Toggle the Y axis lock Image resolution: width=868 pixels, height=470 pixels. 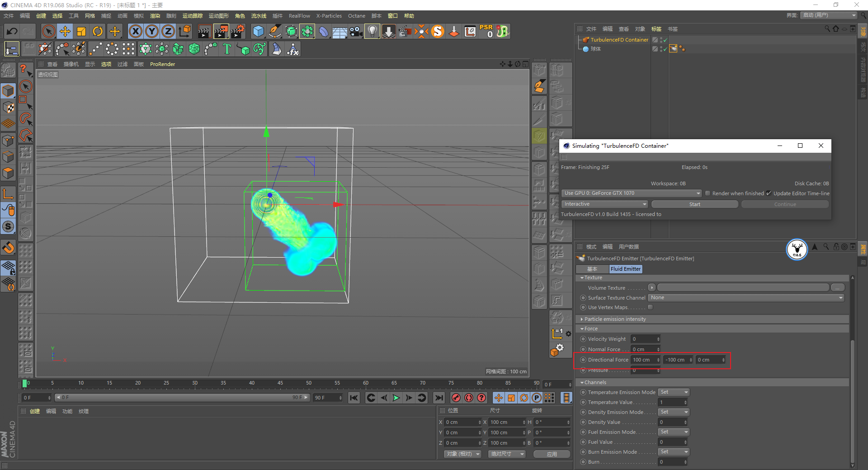click(x=152, y=31)
